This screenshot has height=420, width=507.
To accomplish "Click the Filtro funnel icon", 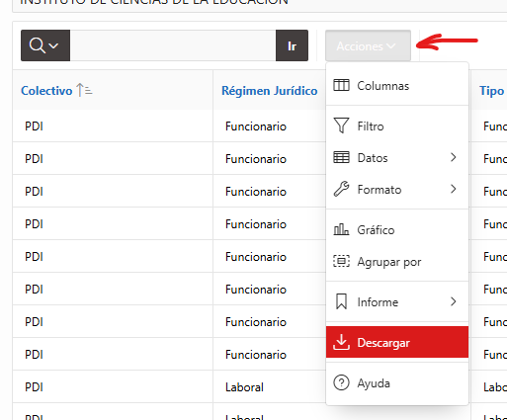I will click(x=341, y=126).
